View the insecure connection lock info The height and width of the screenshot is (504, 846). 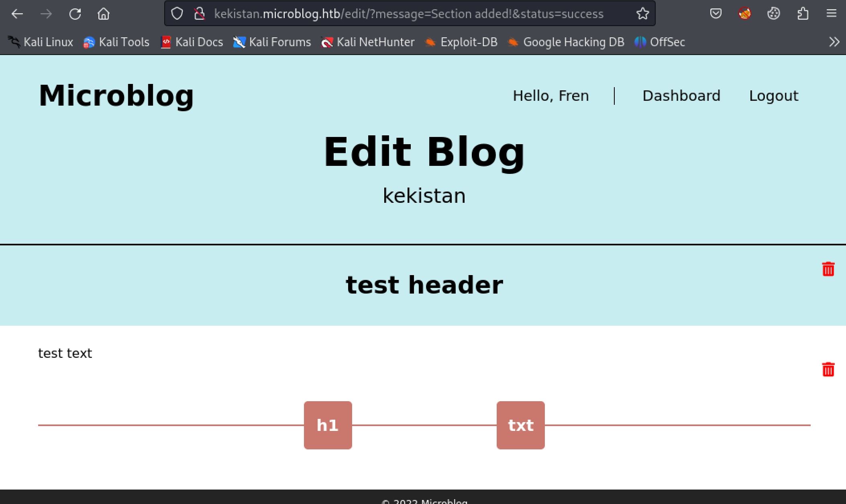point(200,14)
